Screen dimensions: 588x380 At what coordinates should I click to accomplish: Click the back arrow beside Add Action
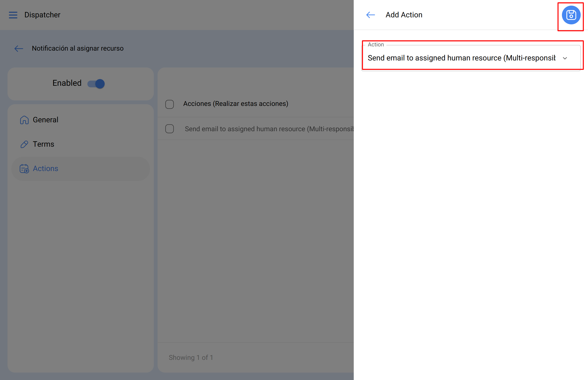pyautogui.click(x=370, y=15)
